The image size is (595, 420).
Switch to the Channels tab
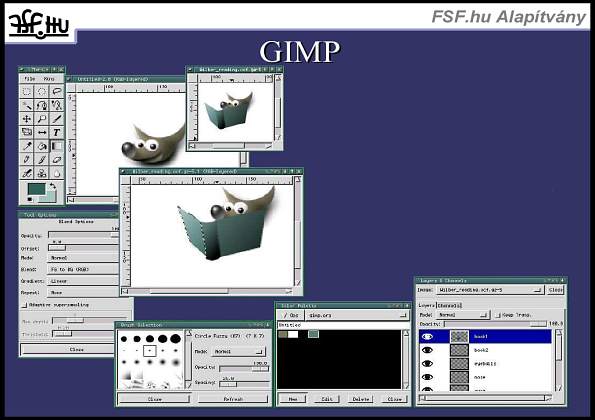[x=449, y=305]
